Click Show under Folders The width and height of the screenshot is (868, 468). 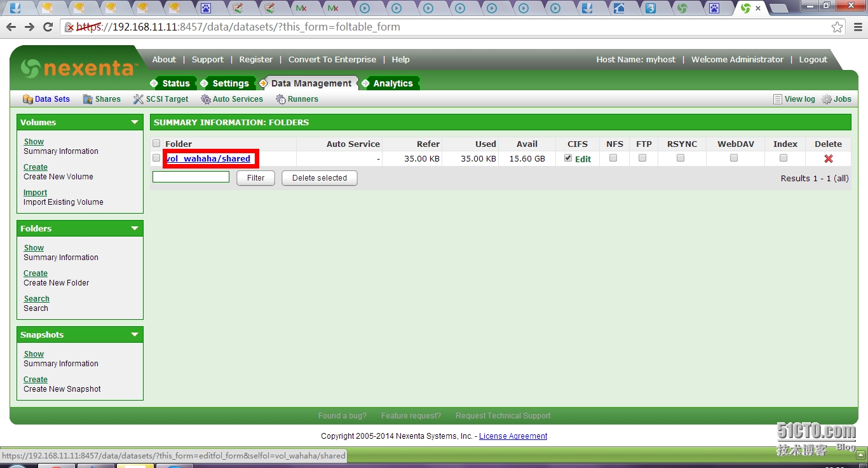[x=34, y=248]
